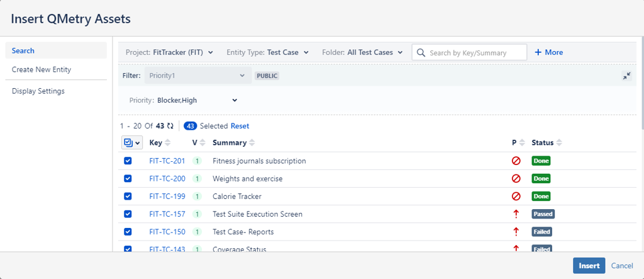The width and height of the screenshot is (644, 279).
Task: Open the Project FitTracker dropdown
Action: (169, 52)
